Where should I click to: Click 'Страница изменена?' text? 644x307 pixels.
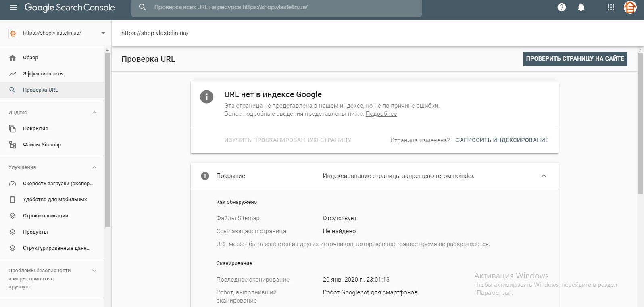[420, 140]
